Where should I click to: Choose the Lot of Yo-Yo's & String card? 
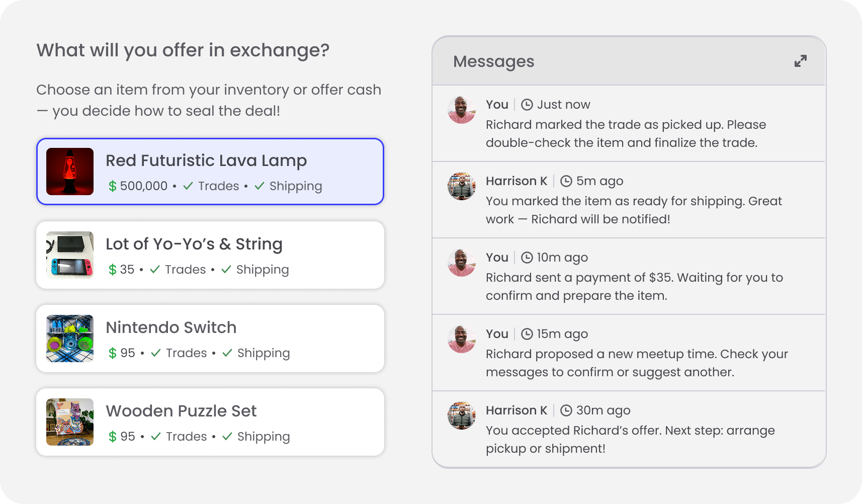pos(210,255)
